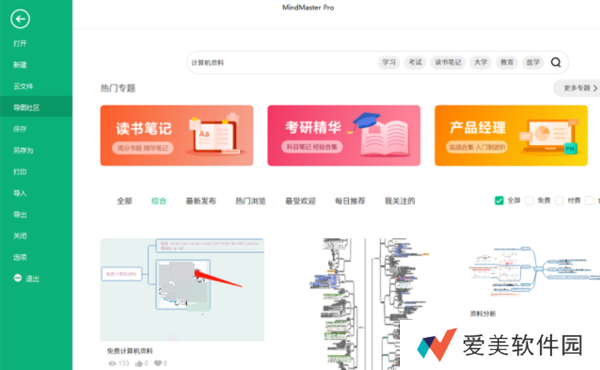Open 云文件 in the sidebar
The image size is (600, 370).
coord(23,86)
